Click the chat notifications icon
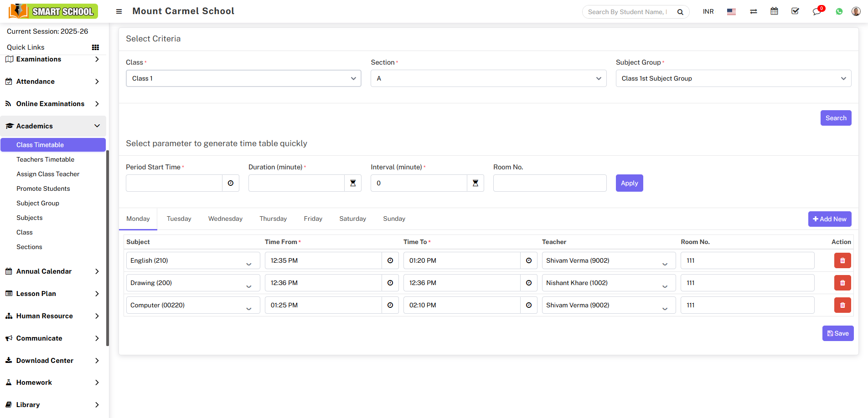The width and height of the screenshot is (868, 418). click(817, 11)
